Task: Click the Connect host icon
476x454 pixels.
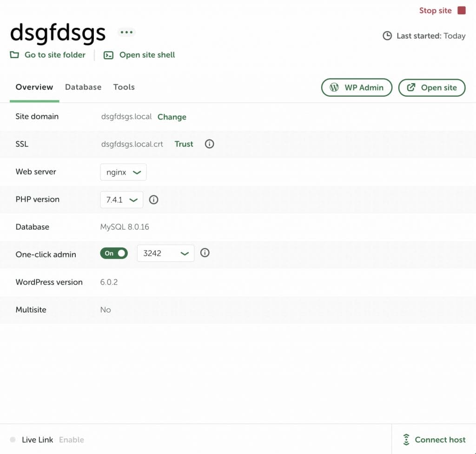Action: [x=406, y=440]
